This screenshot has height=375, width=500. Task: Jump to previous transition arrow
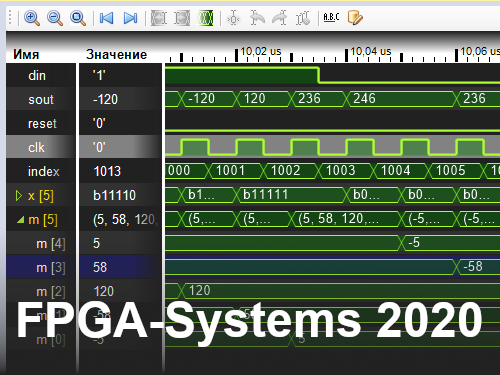coord(106,18)
